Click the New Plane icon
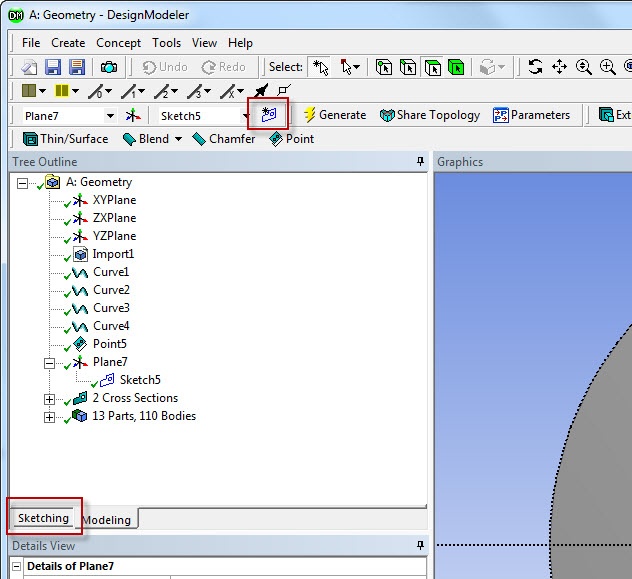 coord(133,116)
